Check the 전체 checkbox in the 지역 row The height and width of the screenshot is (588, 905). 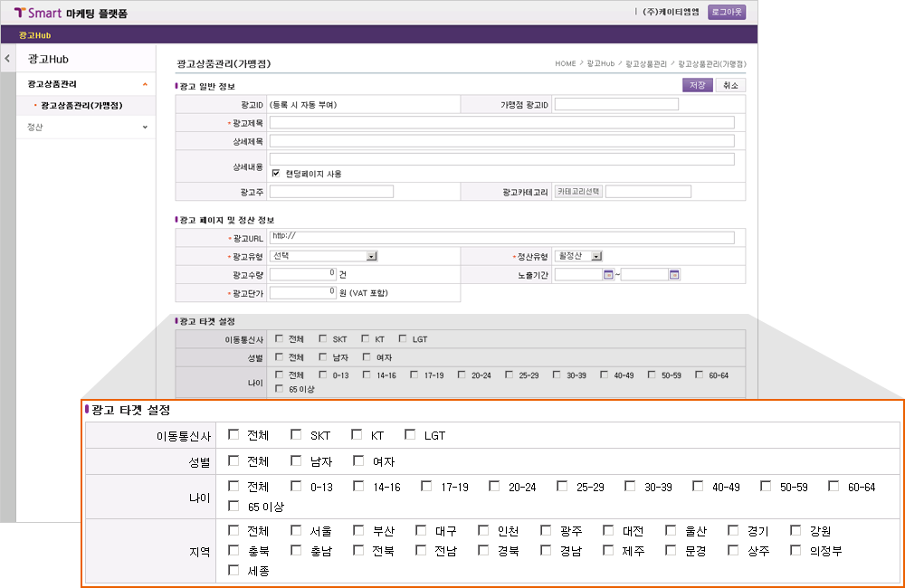[233, 530]
